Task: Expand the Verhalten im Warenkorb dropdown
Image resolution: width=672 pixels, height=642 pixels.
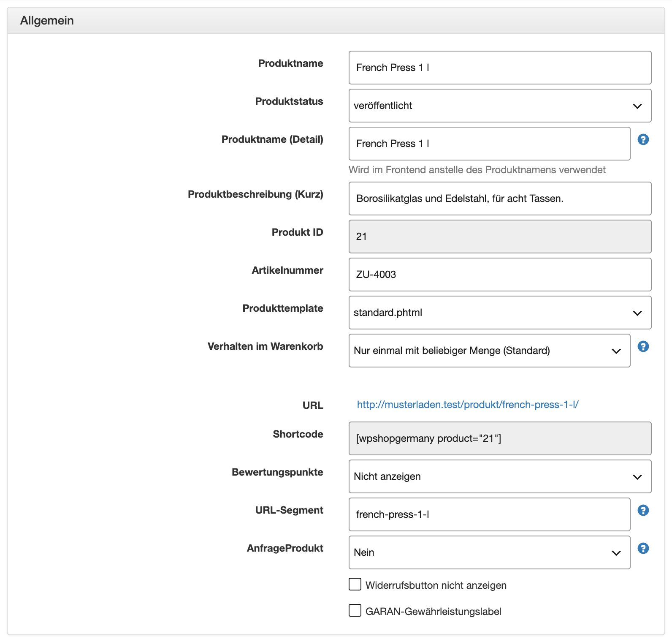Action: 489,351
